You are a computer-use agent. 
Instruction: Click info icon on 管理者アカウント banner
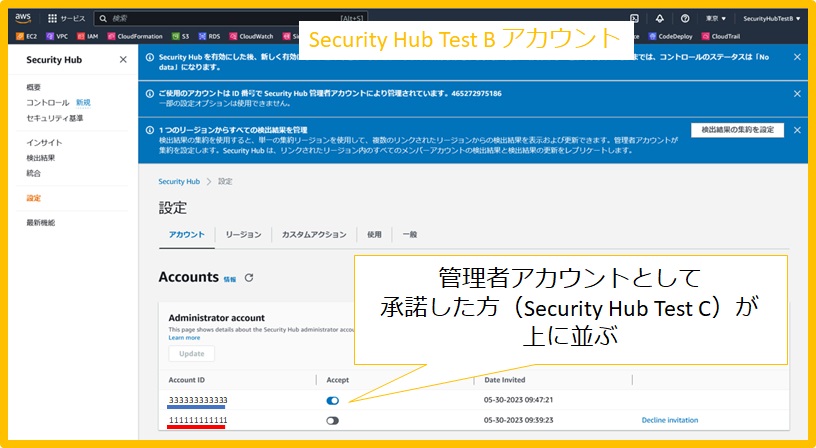150,94
